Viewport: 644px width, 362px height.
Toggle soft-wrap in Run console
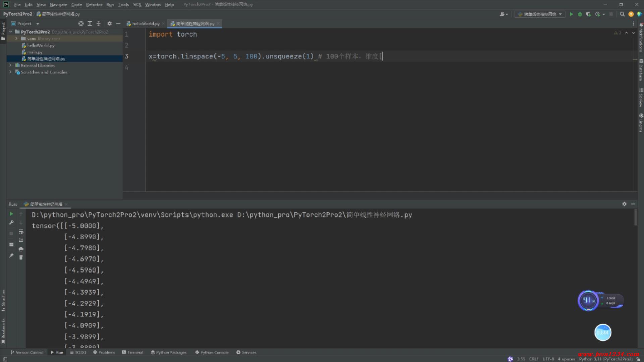(x=21, y=232)
